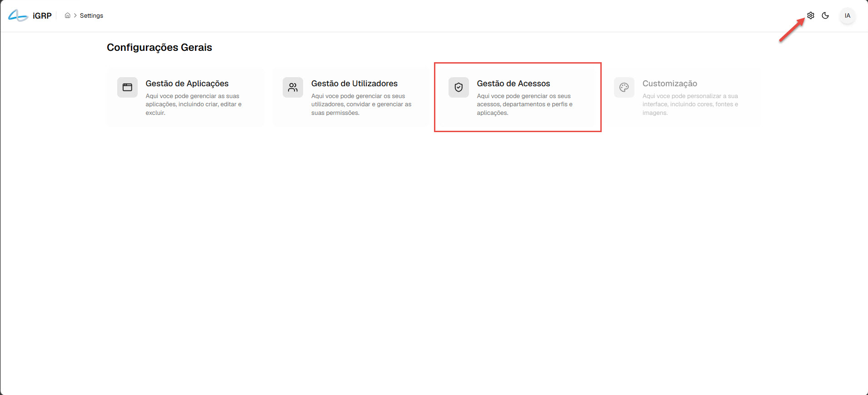
Task: Open the Gestão de Aplicações title
Action: (187, 84)
